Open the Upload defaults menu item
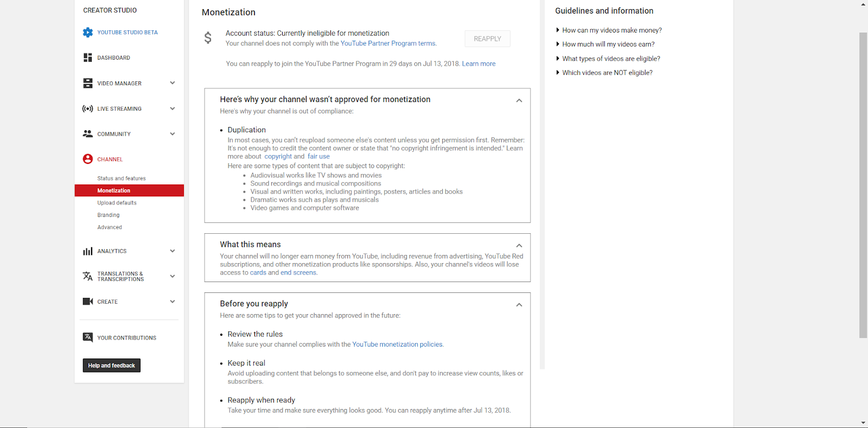This screenshot has width=868, height=428. (117, 203)
